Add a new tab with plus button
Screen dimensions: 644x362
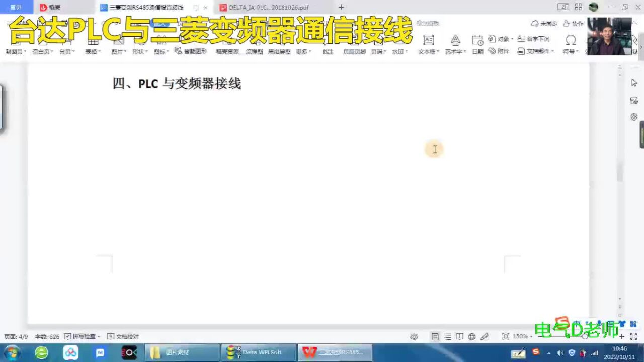[341, 7]
